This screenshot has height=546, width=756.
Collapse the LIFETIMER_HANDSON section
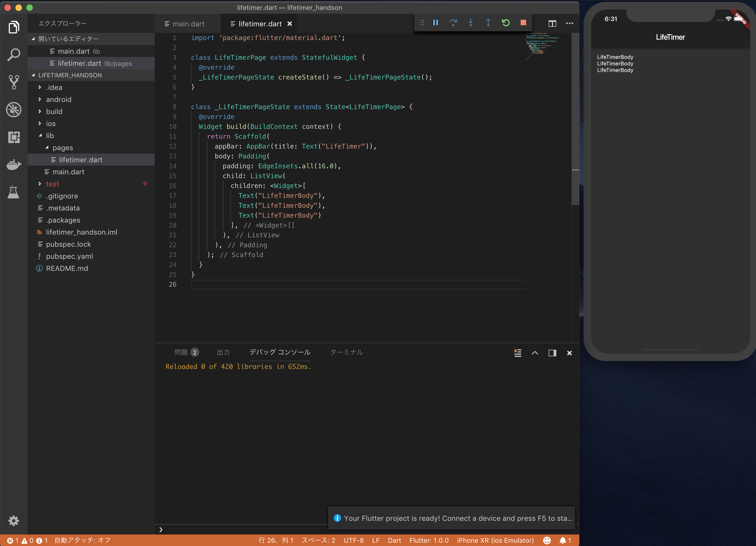tap(91, 75)
